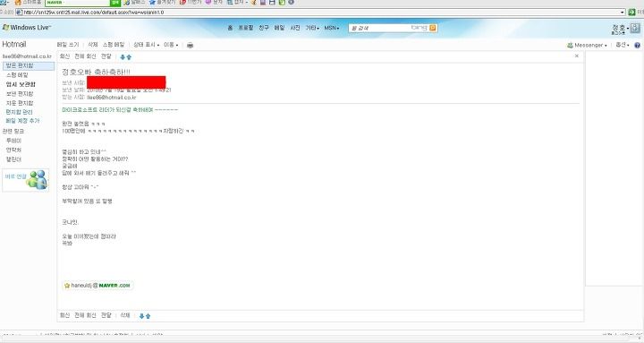Click the star favorites icon in Naver toolbar

point(152,3)
